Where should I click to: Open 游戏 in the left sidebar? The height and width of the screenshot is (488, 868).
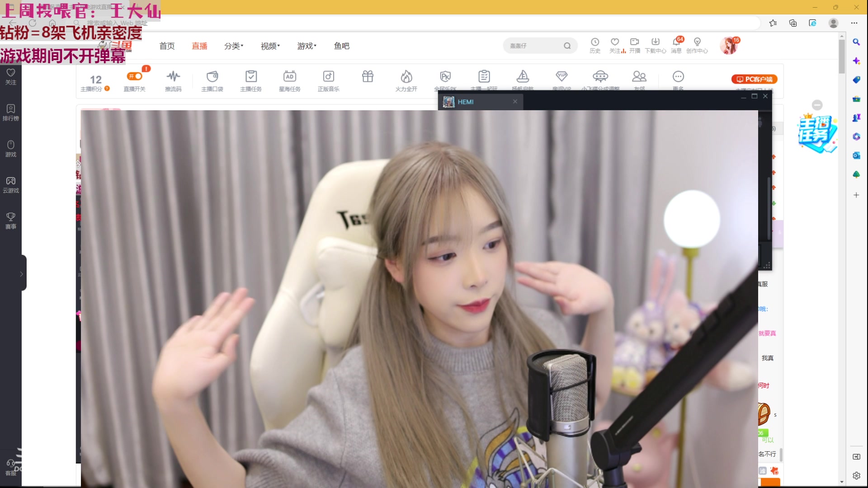click(x=11, y=149)
